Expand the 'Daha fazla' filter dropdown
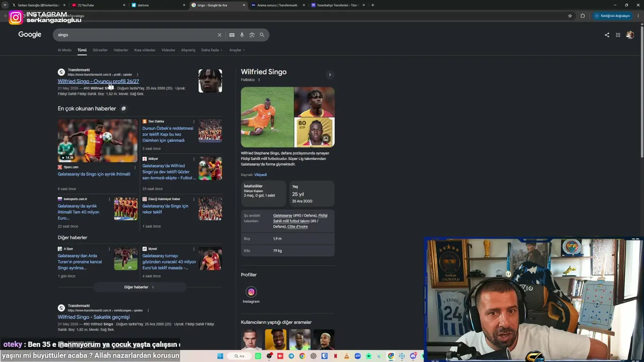 [211, 50]
